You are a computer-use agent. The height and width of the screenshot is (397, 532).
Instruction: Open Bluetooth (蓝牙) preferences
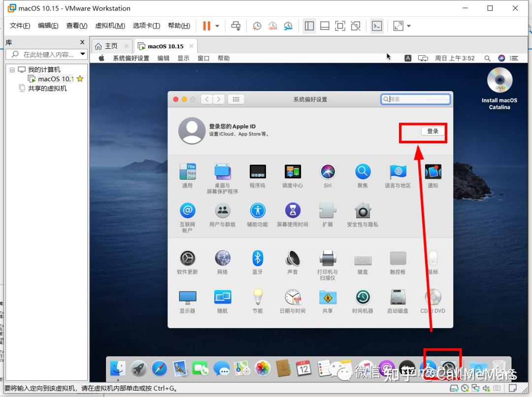pos(258,263)
